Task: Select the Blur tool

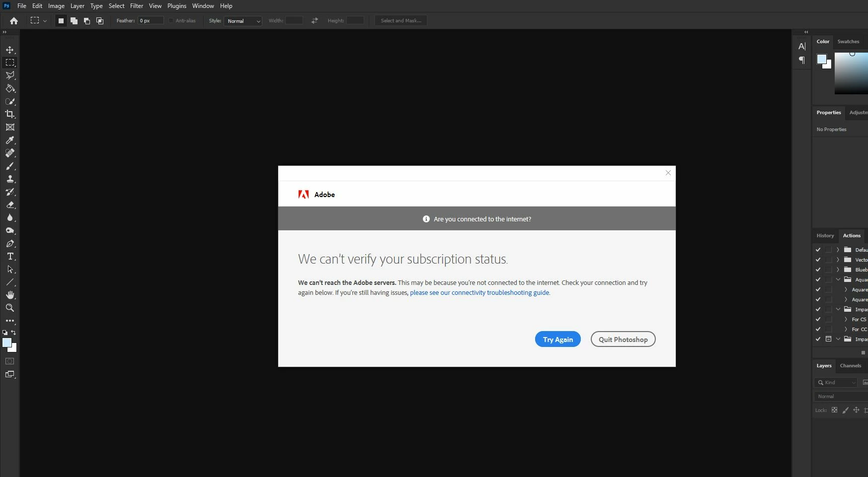Action: [10, 217]
